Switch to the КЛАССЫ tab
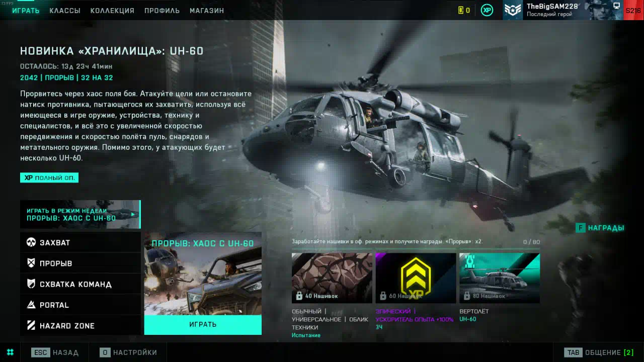Screen dimensions: 644x362 [65, 11]
